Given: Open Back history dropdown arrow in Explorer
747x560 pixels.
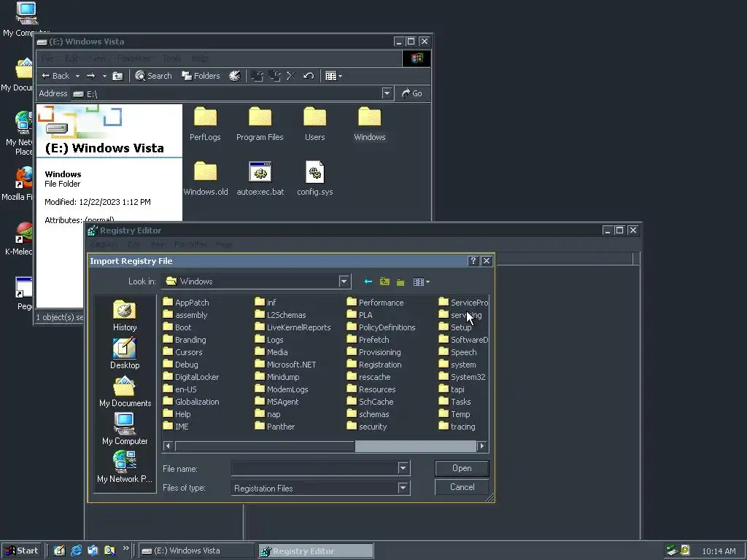Looking at the screenshot, I should point(77,76).
